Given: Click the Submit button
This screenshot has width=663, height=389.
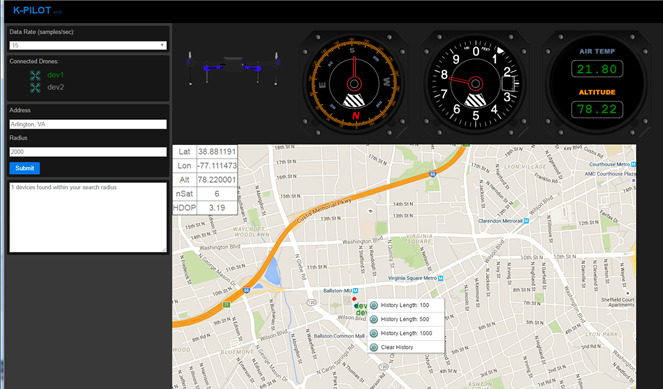Looking at the screenshot, I should click(25, 168).
